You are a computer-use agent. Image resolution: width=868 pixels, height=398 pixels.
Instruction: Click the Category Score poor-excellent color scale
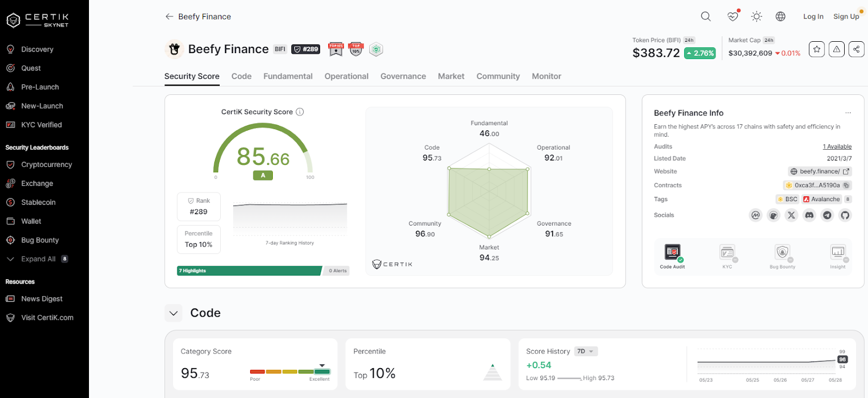coord(290,371)
